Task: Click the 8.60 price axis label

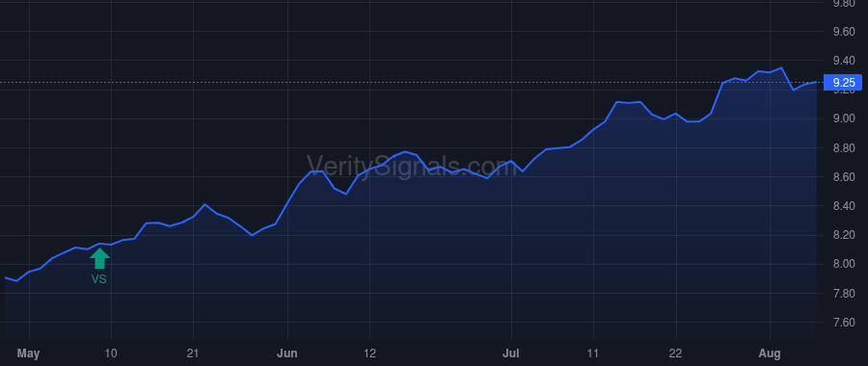Action: (844, 177)
